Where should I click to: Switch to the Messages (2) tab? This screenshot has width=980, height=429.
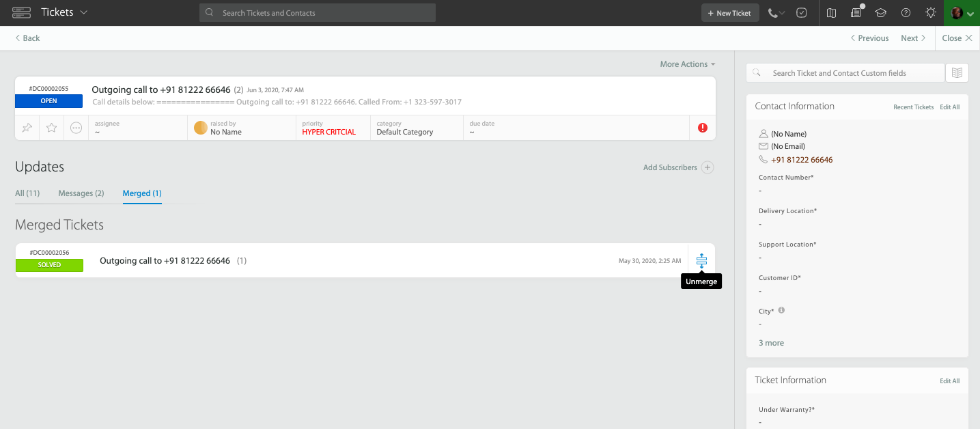(x=81, y=193)
